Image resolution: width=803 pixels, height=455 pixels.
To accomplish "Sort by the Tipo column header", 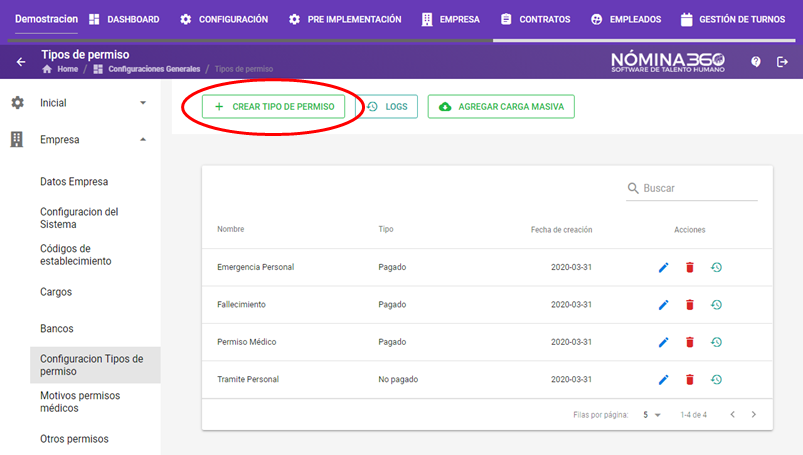I will (386, 229).
